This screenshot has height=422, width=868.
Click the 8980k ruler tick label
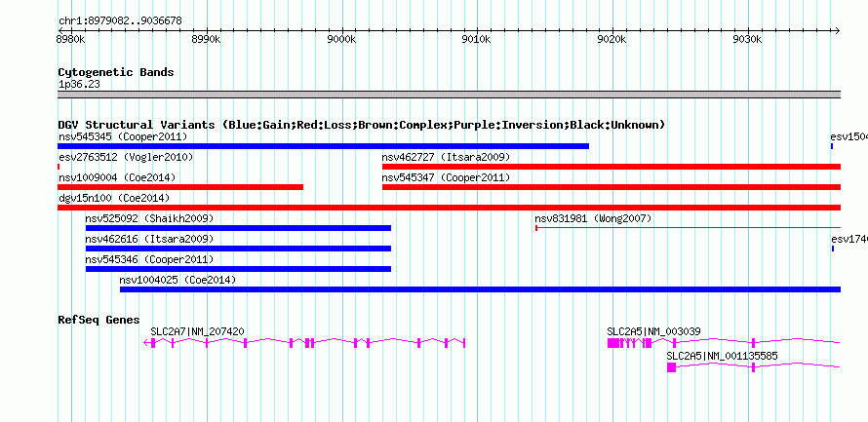(x=71, y=40)
